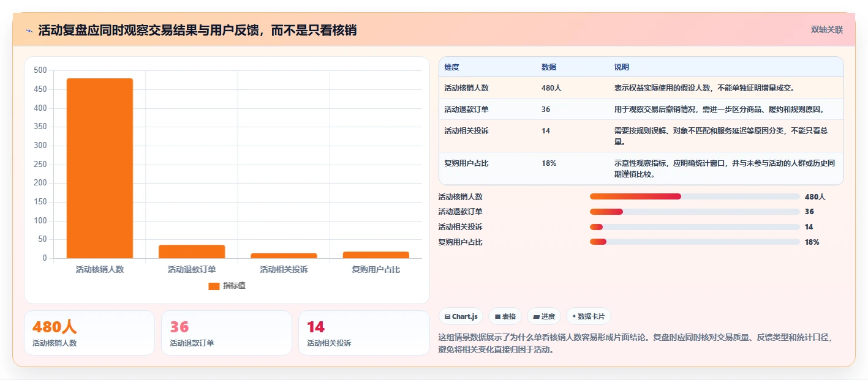Click description starting 示意性观察指标
The height and width of the screenshot is (380, 868).
coord(725,169)
